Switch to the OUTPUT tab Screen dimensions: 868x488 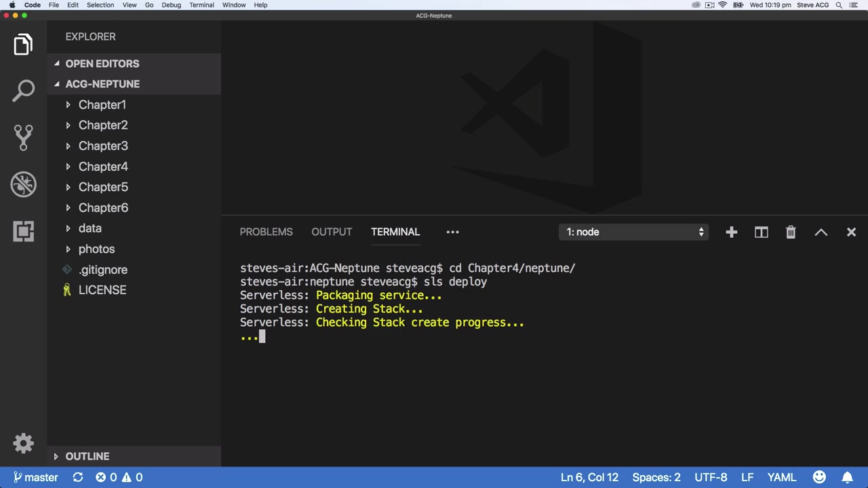point(332,232)
